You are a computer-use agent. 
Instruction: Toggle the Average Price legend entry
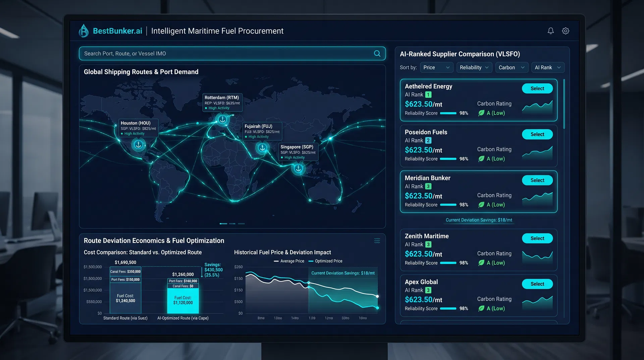tap(289, 261)
